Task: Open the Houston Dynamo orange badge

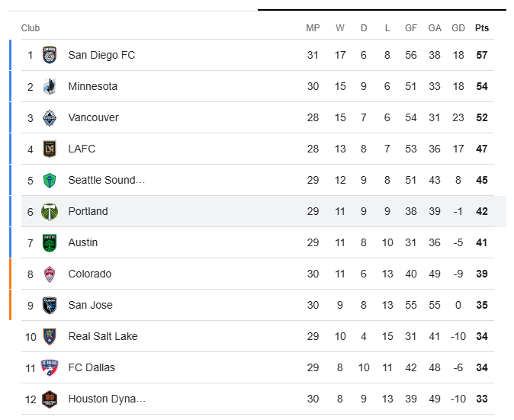Action: point(50,399)
